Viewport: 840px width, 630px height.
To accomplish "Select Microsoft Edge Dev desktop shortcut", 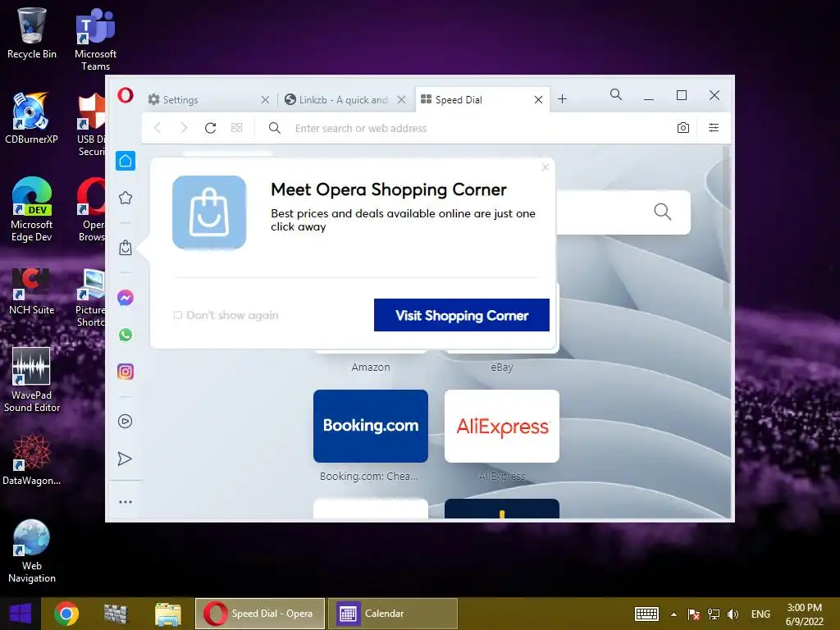I will [32, 210].
